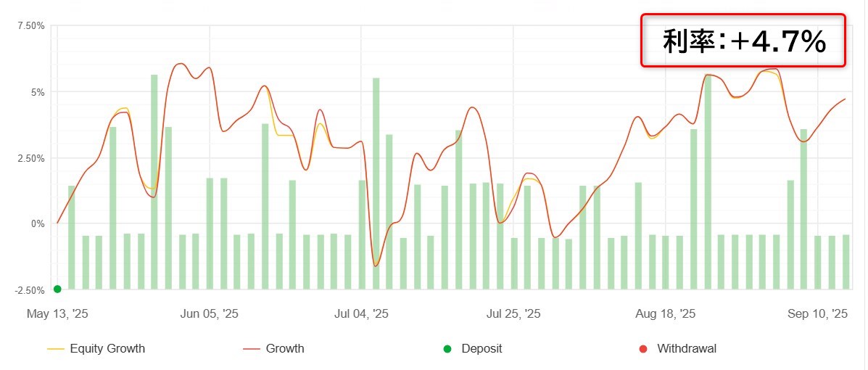Click the Jul 04, '25 date label

coord(361,314)
